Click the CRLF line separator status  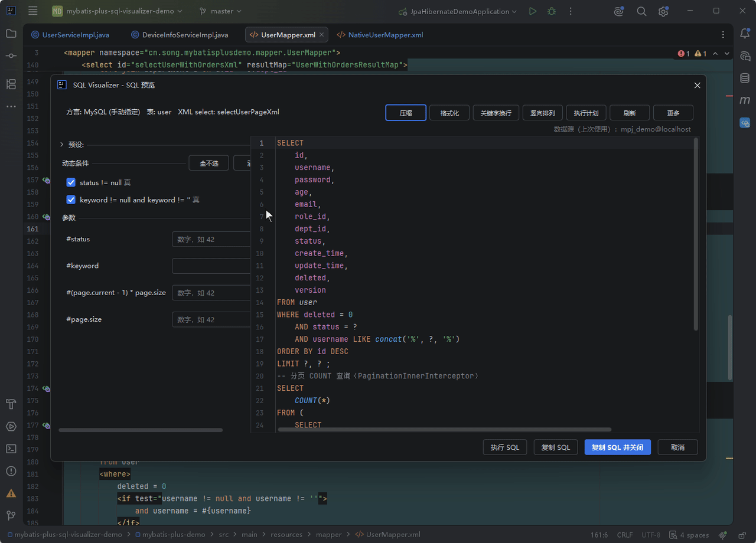coord(625,535)
